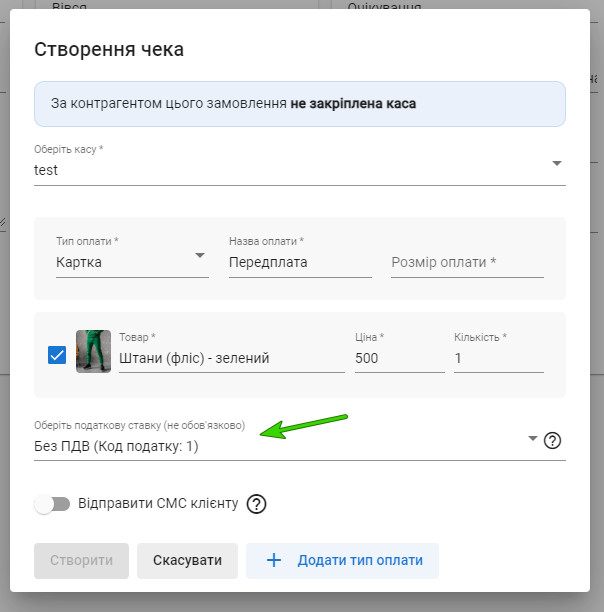604x612 pixels.
Task: Enable the Відправити СМС клієнту switch
Action: (x=52, y=504)
